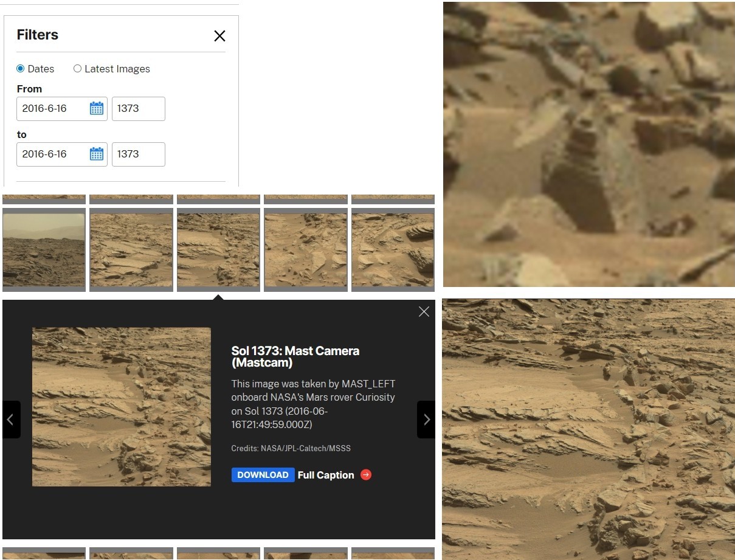Select the fourth thumbnail in the row

305,250
